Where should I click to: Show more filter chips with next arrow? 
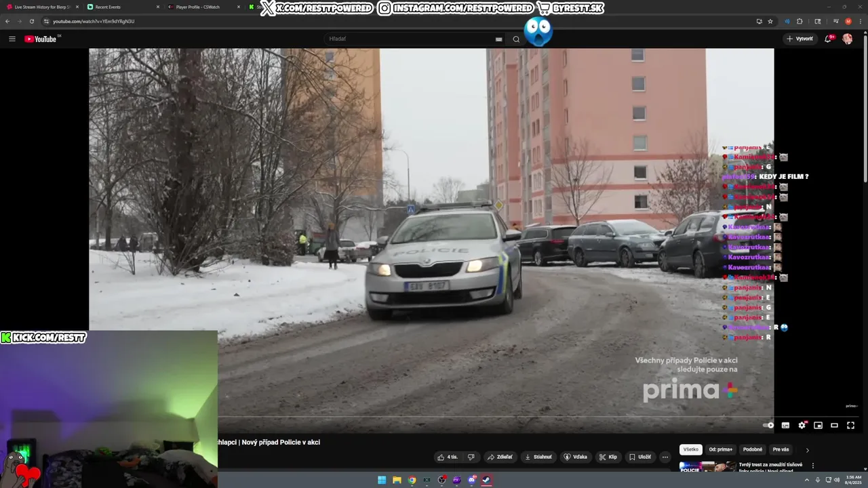807,450
